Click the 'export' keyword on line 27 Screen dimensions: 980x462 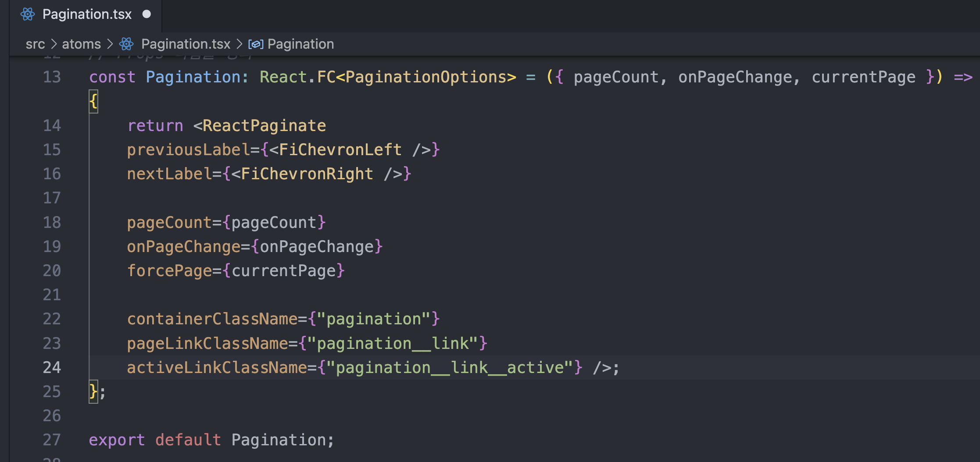[117, 440]
